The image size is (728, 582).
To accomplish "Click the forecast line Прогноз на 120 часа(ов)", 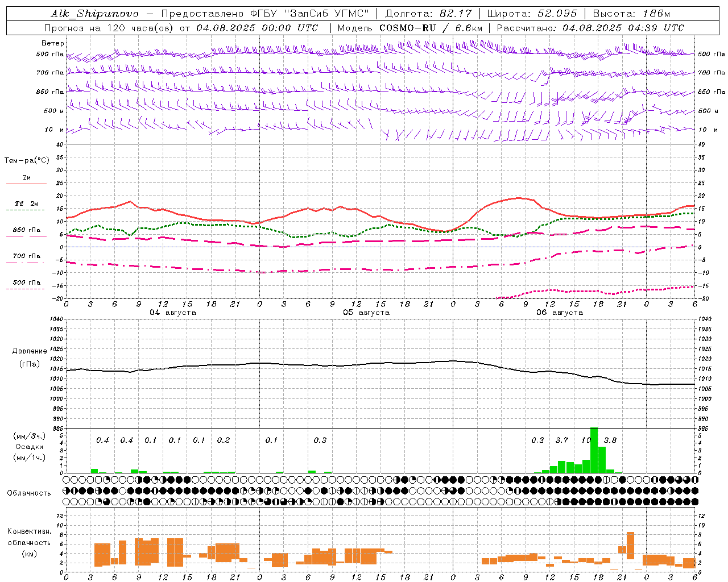I will coord(110,28).
